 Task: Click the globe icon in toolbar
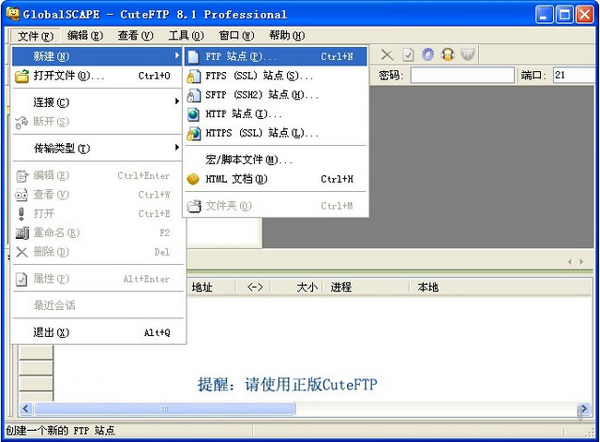coord(428,54)
